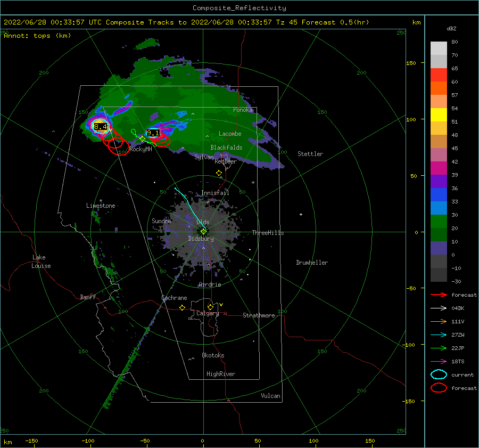Click the Vulcan label
This screenshot has height=448, width=479.
(270, 396)
